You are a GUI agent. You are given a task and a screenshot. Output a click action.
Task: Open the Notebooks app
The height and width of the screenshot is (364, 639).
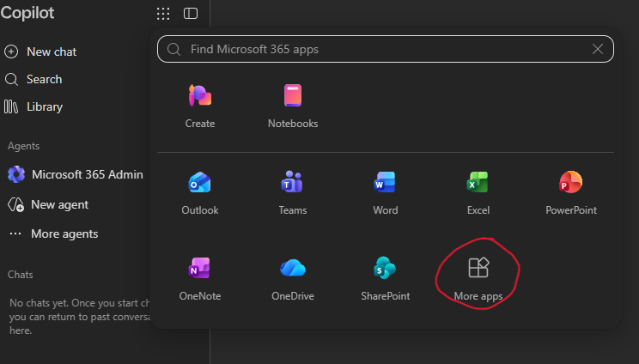tap(293, 106)
